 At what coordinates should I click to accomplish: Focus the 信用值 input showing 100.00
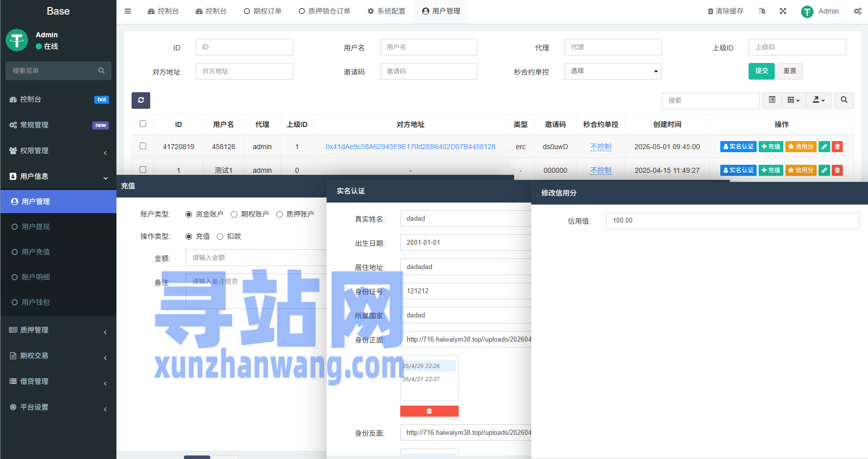coord(732,220)
